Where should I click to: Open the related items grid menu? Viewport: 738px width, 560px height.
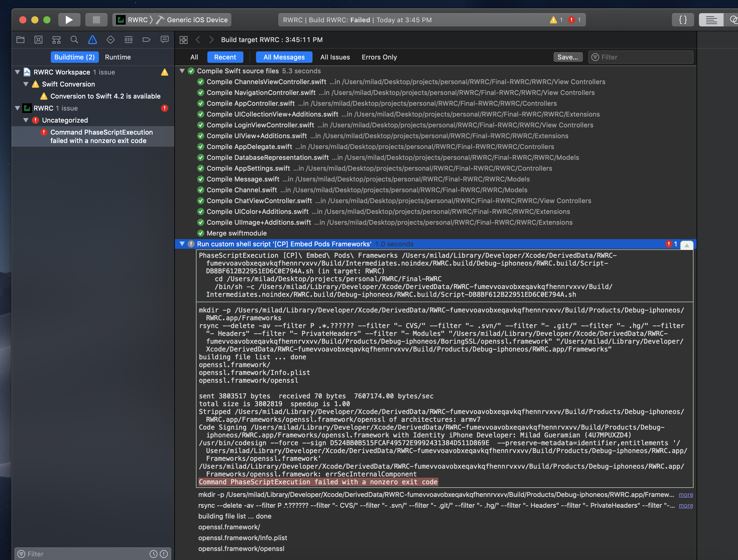pyautogui.click(x=184, y=40)
